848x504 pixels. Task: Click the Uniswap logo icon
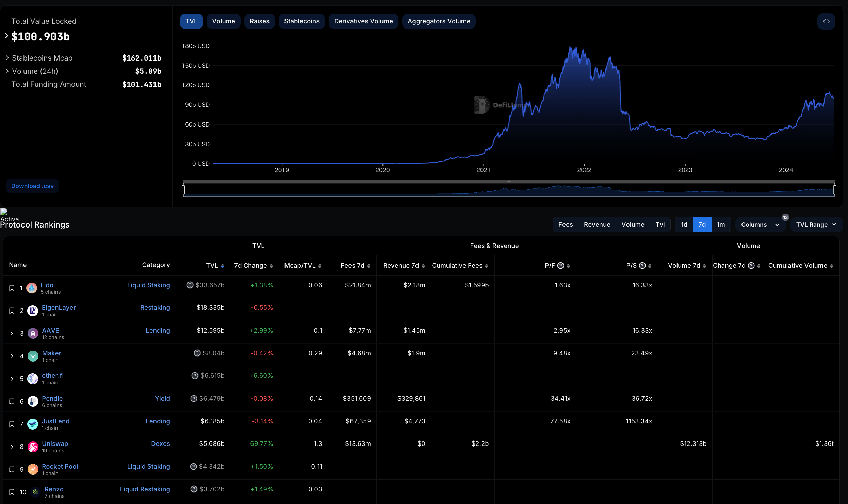point(33,447)
